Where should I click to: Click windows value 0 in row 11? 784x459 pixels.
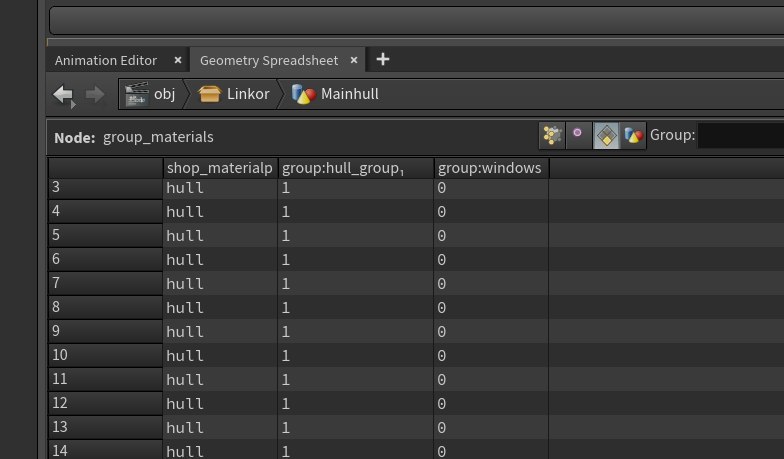point(492,380)
